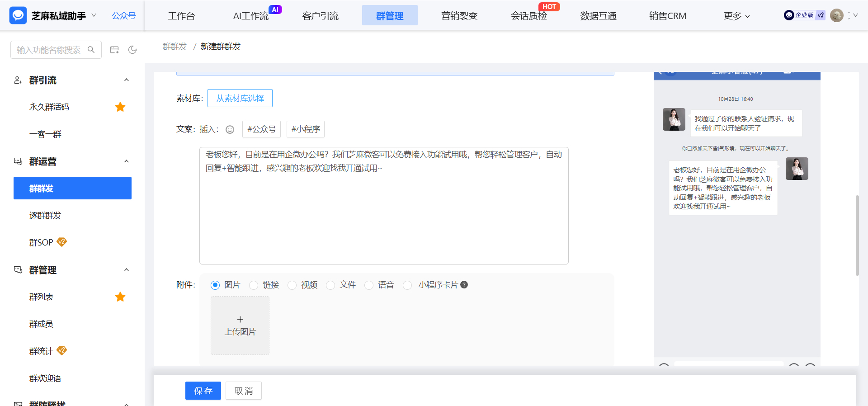Open the 公众号 link
The height and width of the screenshot is (406, 868).
pos(124,16)
